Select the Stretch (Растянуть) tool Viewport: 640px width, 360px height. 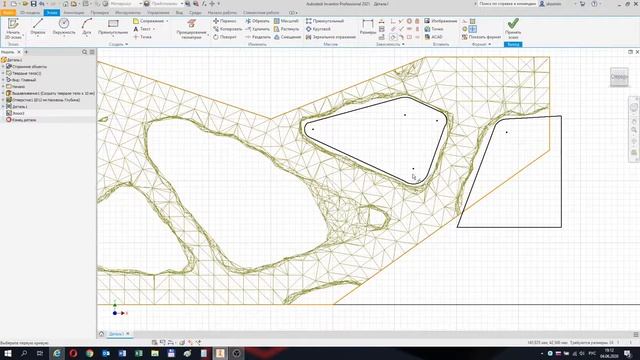pos(287,29)
